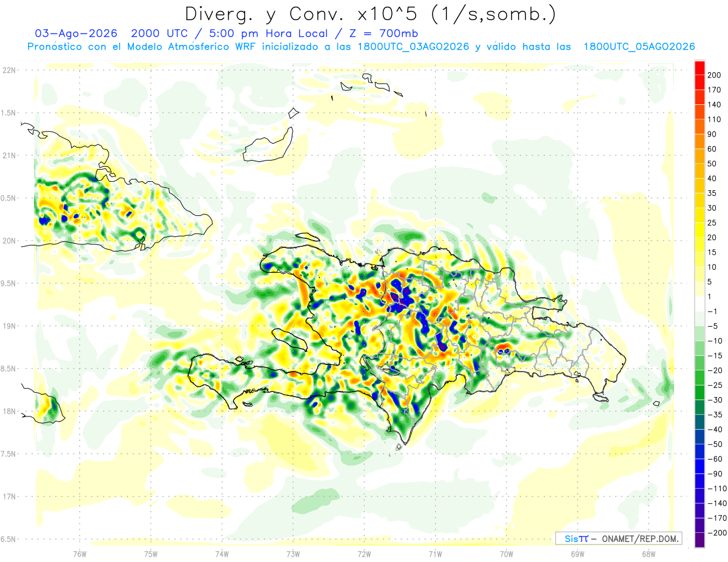This screenshot has width=728, height=562.
Task: Click the '1800UTC_05AGO2026' valid-until timestamp
Action: pos(639,47)
